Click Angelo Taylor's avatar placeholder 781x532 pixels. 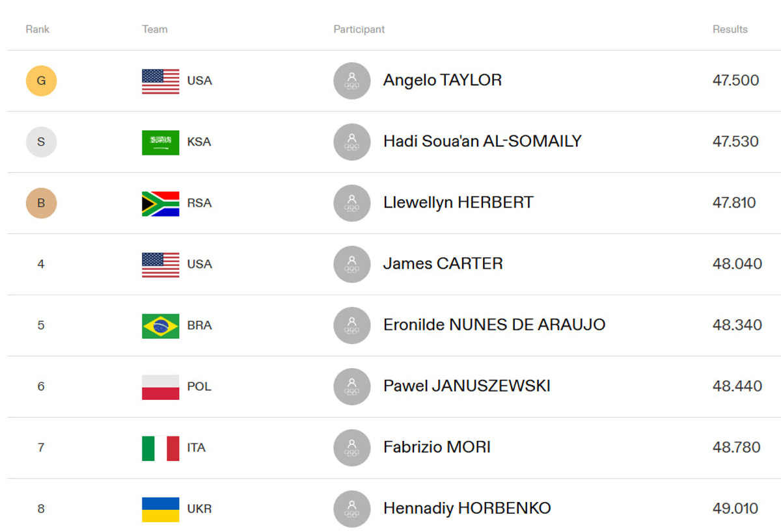click(x=351, y=81)
